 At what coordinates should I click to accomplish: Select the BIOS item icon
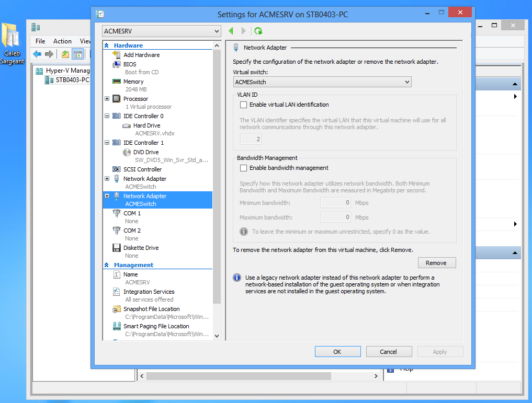116,64
